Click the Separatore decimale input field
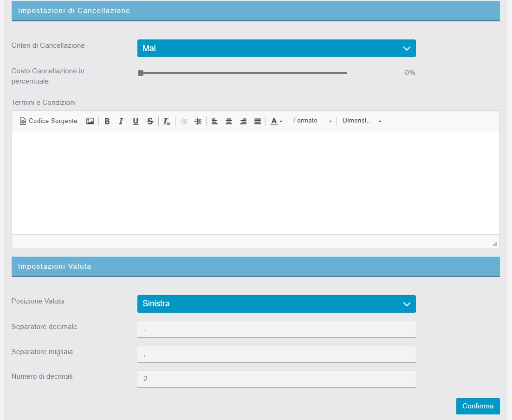The image size is (512, 420). tap(276, 329)
